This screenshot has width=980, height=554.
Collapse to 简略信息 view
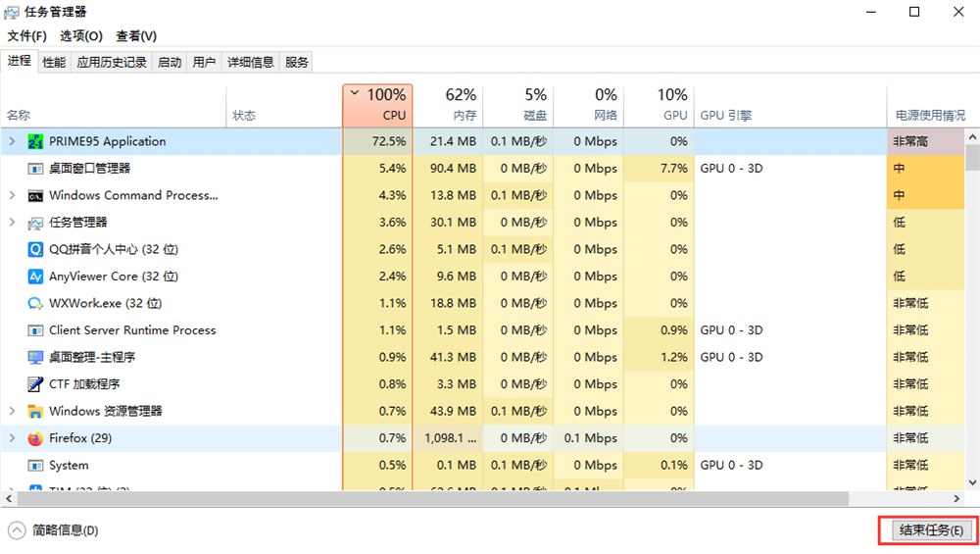(x=55, y=530)
